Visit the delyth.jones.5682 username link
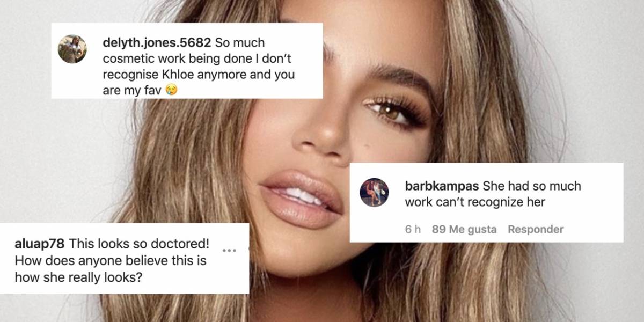The width and height of the screenshot is (644, 322). coord(156,42)
